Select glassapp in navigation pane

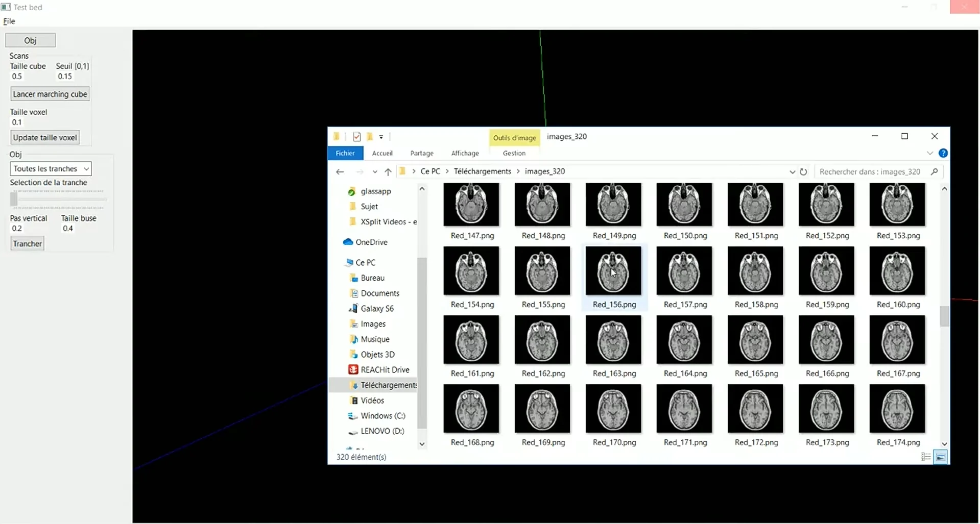point(375,191)
